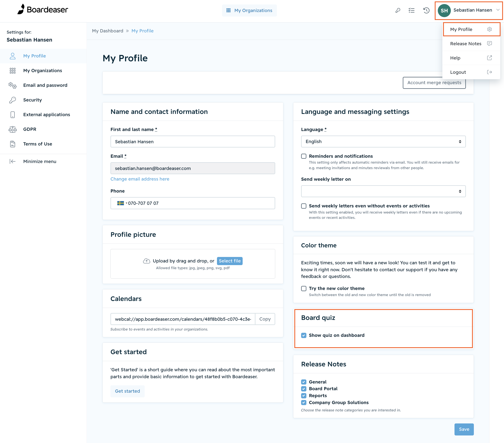This screenshot has height=443, width=504.
Task: Select Help in user menu
Action: coord(471,58)
